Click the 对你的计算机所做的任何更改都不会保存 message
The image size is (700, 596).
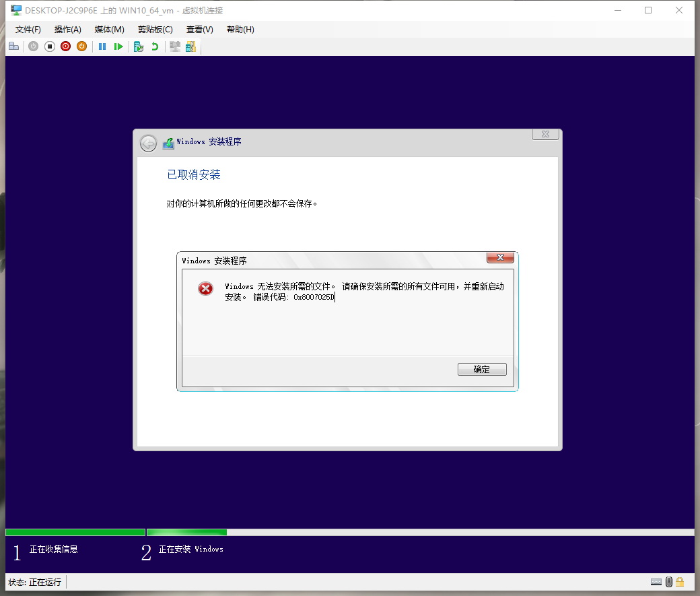coord(242,204)
